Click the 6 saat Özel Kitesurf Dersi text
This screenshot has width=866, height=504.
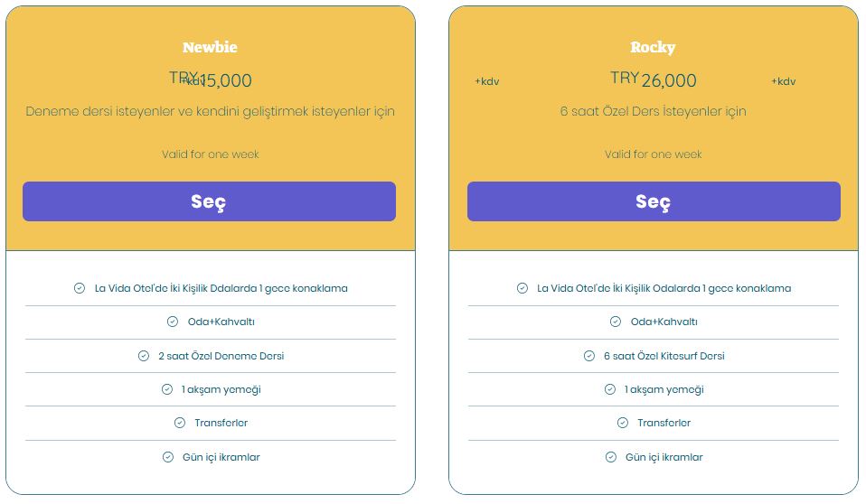point(664,356)
